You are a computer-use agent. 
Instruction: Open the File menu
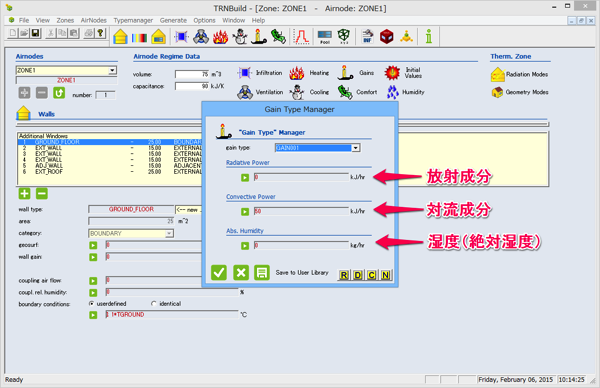pos(24,20)
